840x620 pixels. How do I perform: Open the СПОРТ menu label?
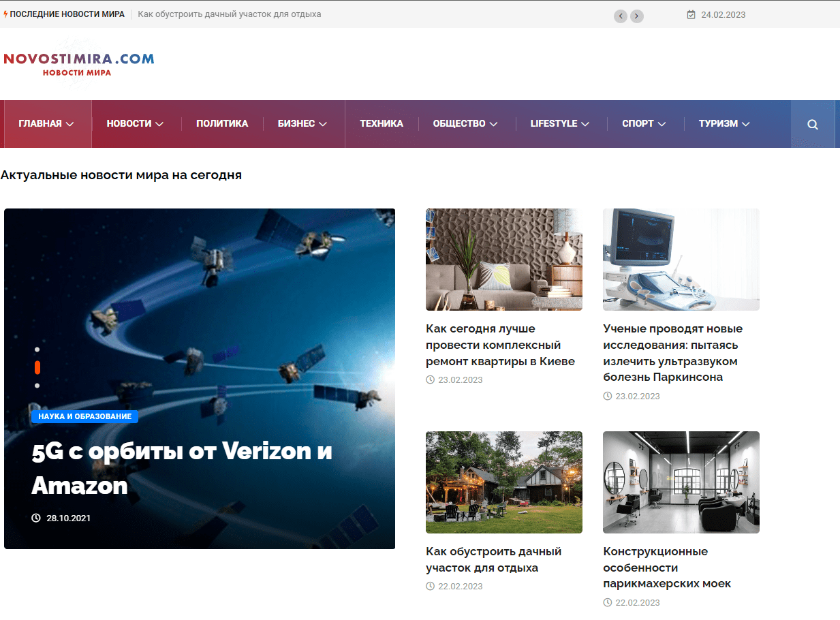coord(638,123)
